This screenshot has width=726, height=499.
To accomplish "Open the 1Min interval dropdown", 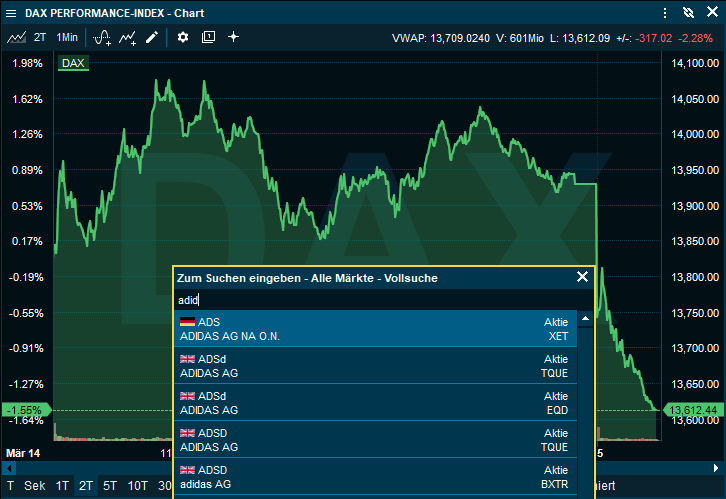I will pos(67,37).
